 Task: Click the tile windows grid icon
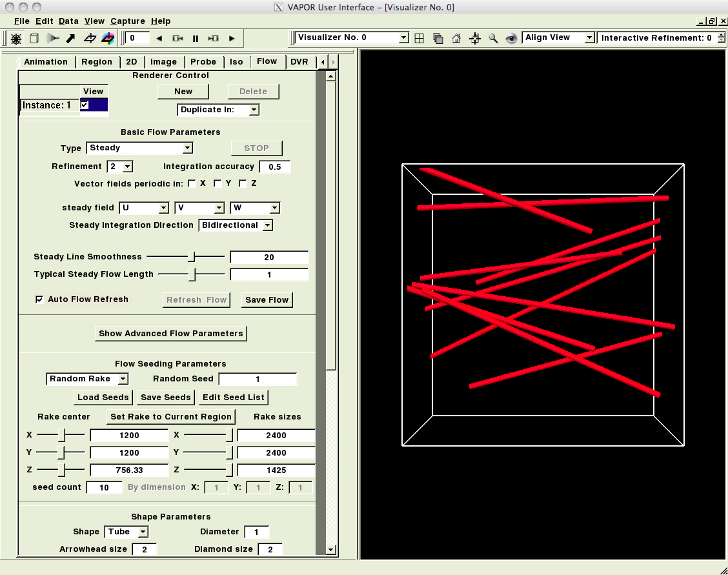pyautogui.click(x=420, y=39)
